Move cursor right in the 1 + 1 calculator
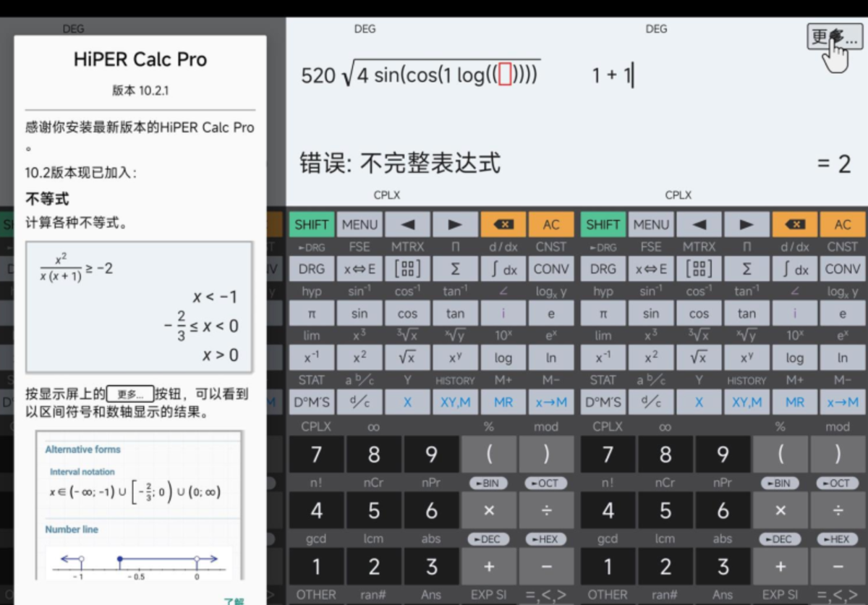Image resolution: width=868 pixels, height=605 pixels. coord(747,224)
